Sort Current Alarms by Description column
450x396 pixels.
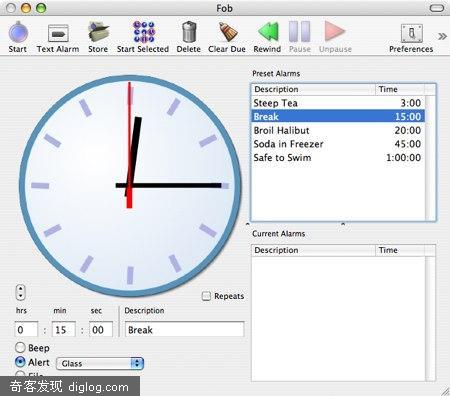point(313,250)
